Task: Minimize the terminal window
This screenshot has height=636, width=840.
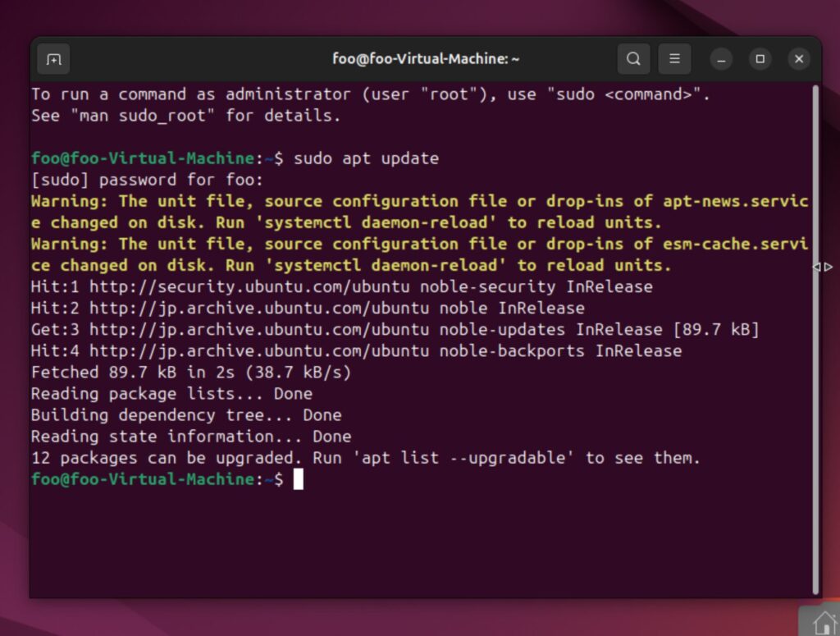Action: [721, 59]
